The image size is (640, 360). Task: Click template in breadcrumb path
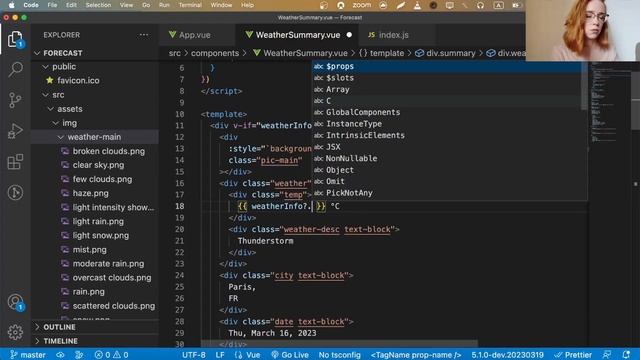pyautogui.click(x=387, y=53)
